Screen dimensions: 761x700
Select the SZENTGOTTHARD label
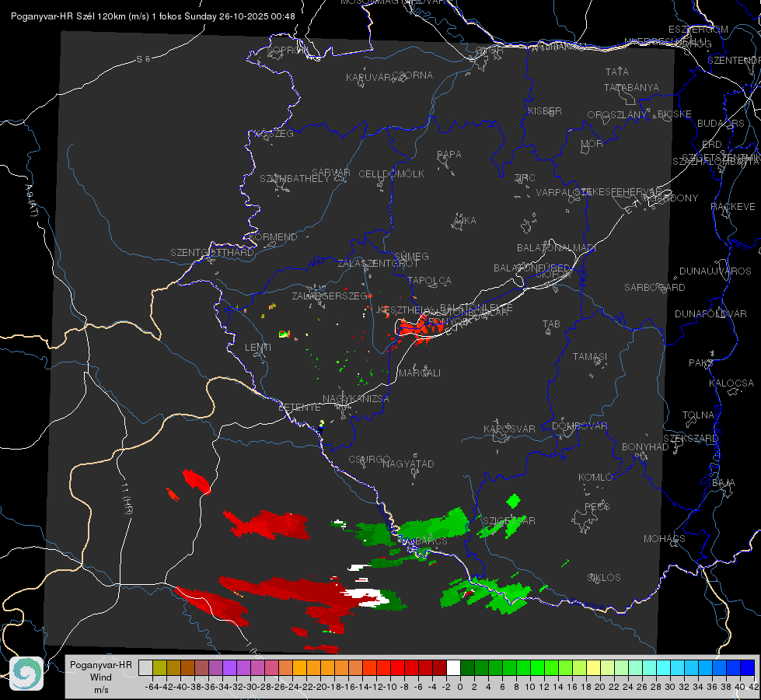coord(212,252)
